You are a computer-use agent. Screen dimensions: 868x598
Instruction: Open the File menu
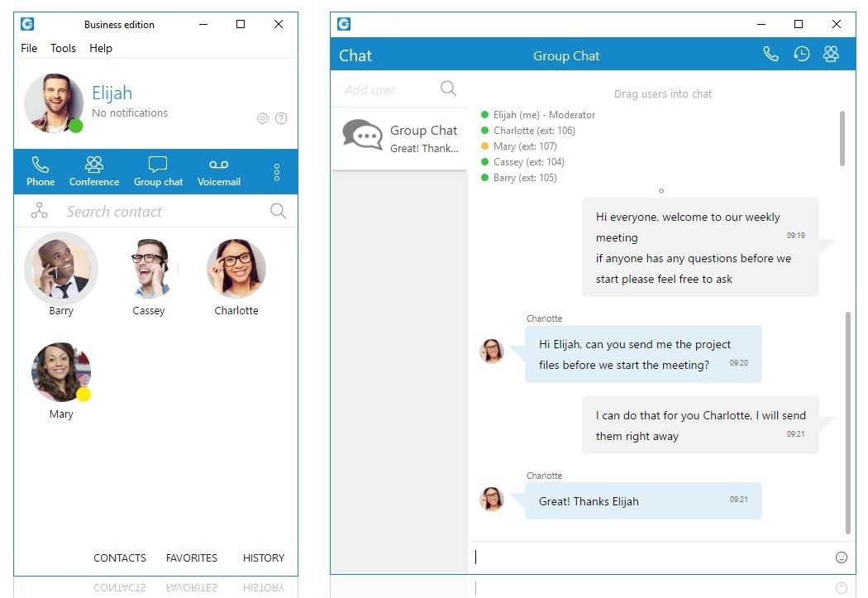coord(29,48)
